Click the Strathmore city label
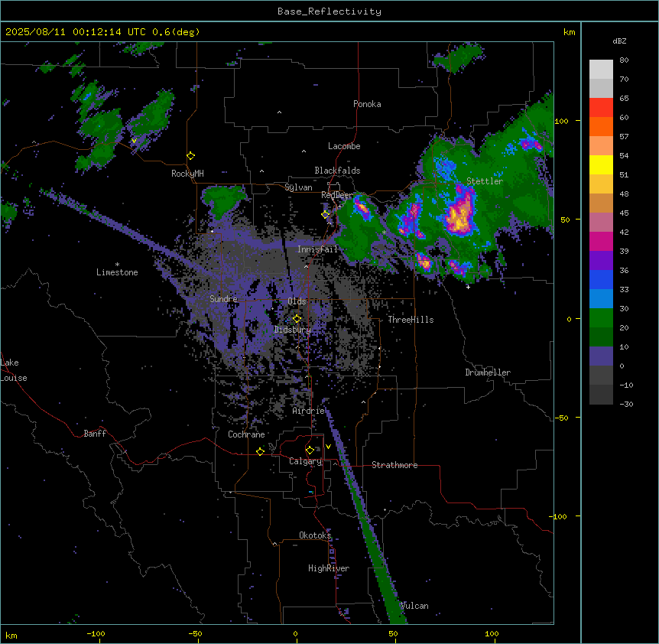This screenshot has height=644, width=659. (x=394, y=465)
